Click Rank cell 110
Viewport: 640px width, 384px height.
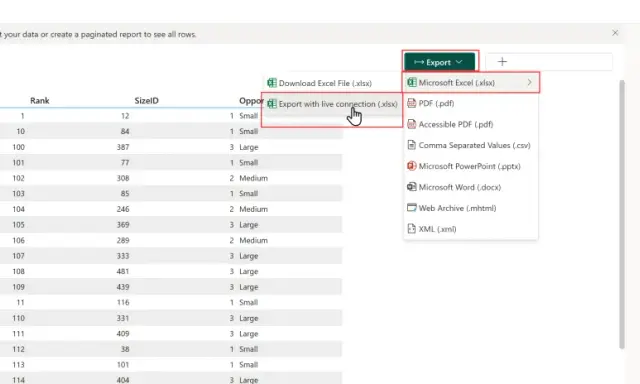tap(18, 318)
